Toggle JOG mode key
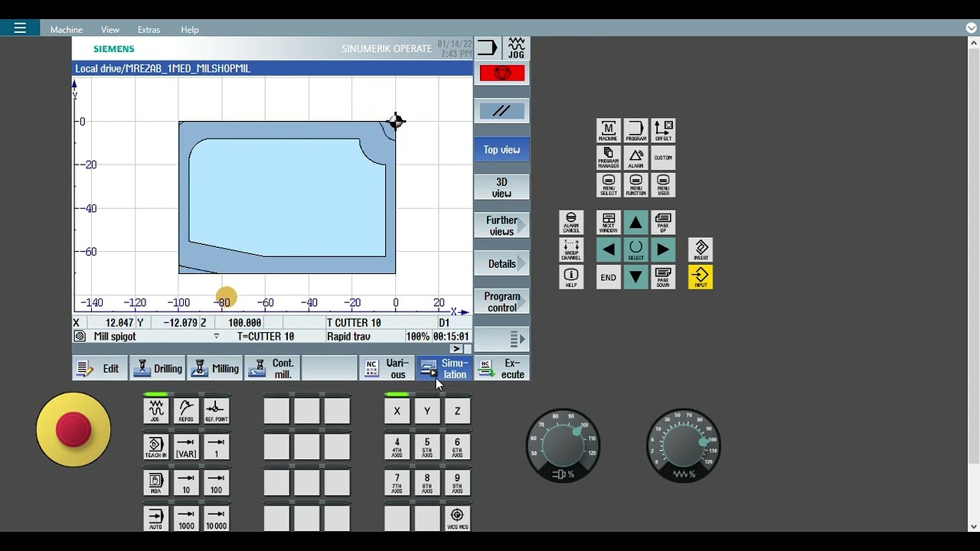Viewport: 980px width, 551px height. pos(155,411)
